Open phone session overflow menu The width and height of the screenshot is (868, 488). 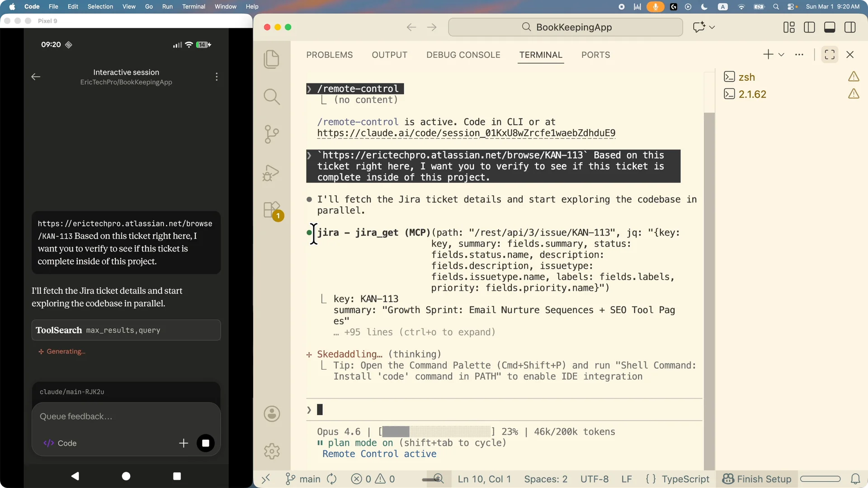point(217,77)
